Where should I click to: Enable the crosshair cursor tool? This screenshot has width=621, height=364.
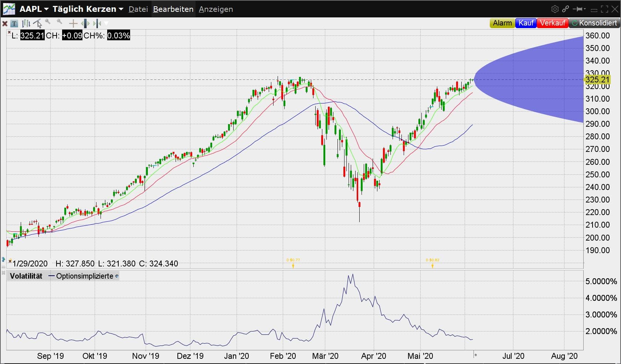click(x=73, y=24)
